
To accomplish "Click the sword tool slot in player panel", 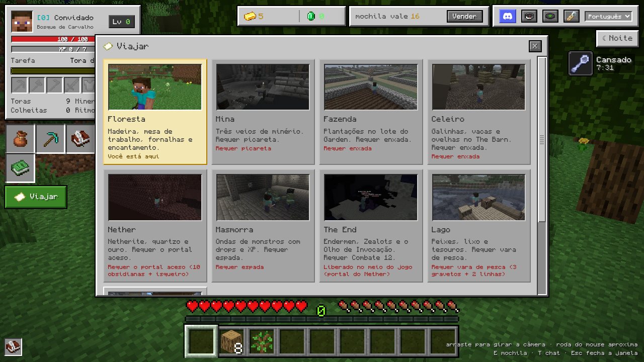I will point(72,85).
